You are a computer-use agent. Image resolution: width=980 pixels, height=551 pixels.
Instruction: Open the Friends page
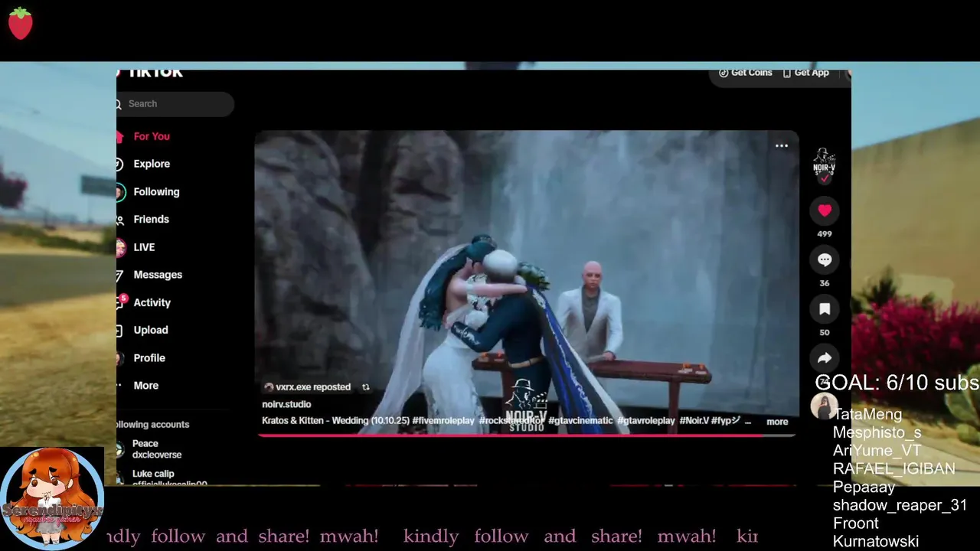click(x=151, y=220)
